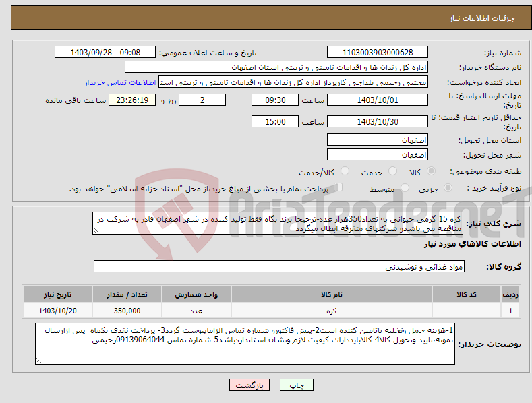Image resolution: width=532 pixels, height=403 pixels.
Task: Click the response deadline time 09:30
Action: [x=275, y=100]
